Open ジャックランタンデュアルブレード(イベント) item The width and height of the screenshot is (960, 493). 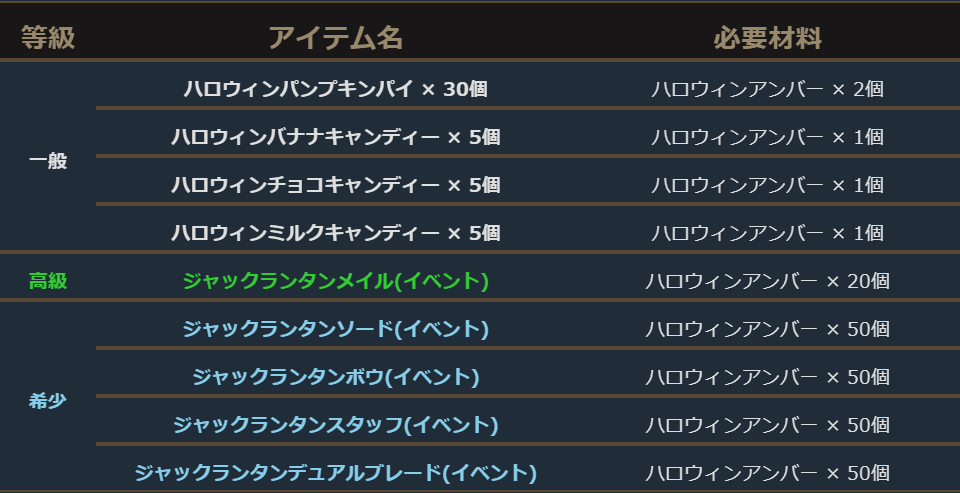tap(335, 473)
